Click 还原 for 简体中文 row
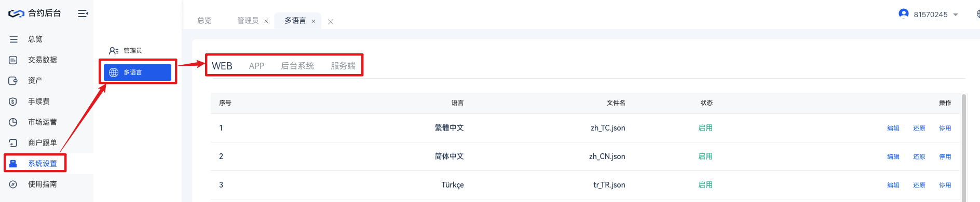Viewport: 980px width, 202px height. coord(919,156)
